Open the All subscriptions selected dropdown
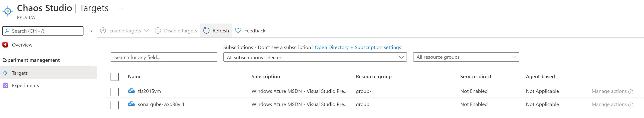This screenshot has width=644, height=118. coord(315,57)
